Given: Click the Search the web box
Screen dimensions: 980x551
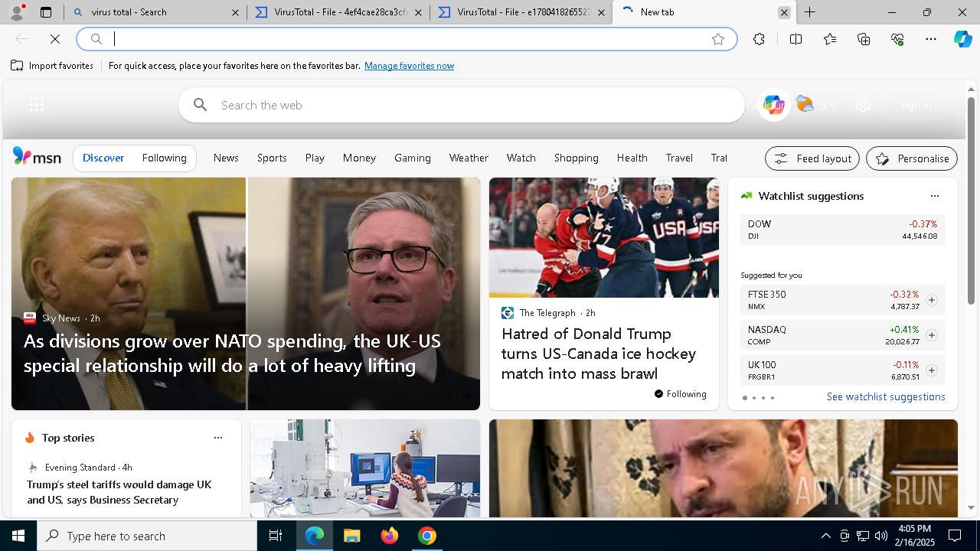Looking at the screenshot, I should point(462,105).
